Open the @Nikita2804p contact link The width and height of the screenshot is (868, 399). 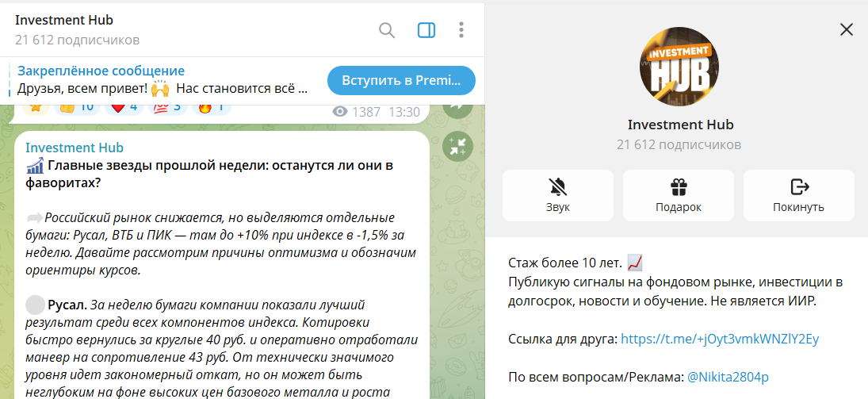(x=728, y=377)
